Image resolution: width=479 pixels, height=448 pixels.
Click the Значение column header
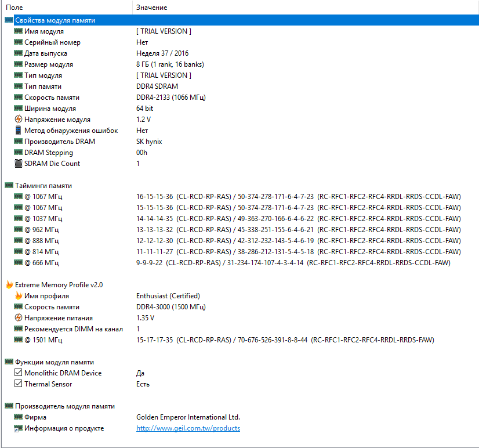151,8
